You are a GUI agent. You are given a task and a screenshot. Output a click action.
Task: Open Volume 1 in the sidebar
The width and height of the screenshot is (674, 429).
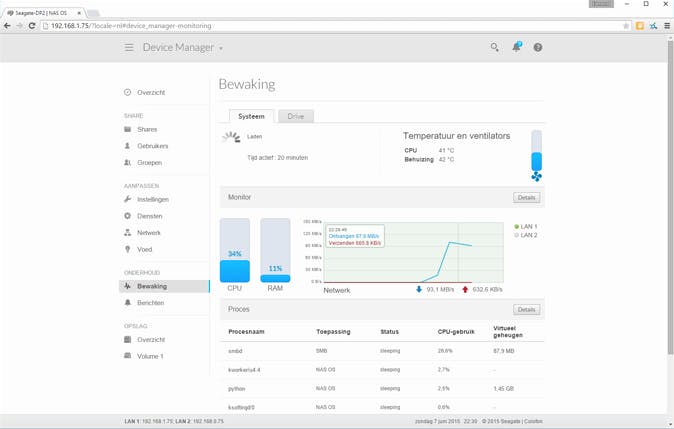[150, 356]
